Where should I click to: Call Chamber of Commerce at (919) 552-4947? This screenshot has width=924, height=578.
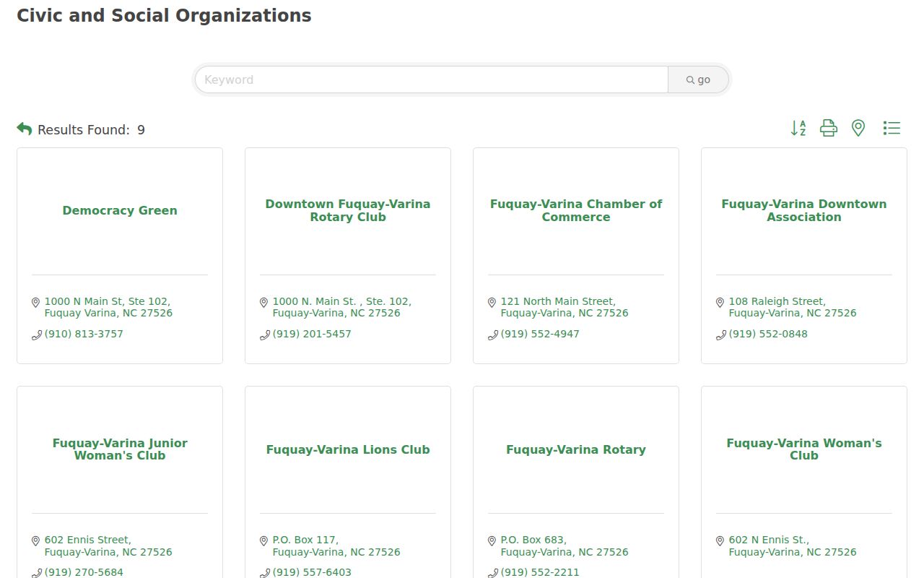pyautogui.click(x=540, y=334)
